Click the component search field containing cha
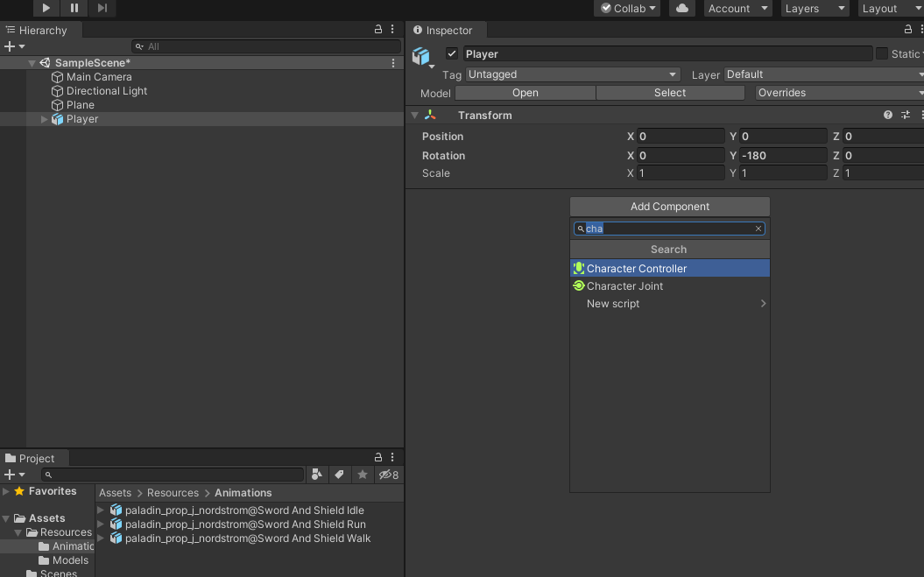 669,229
